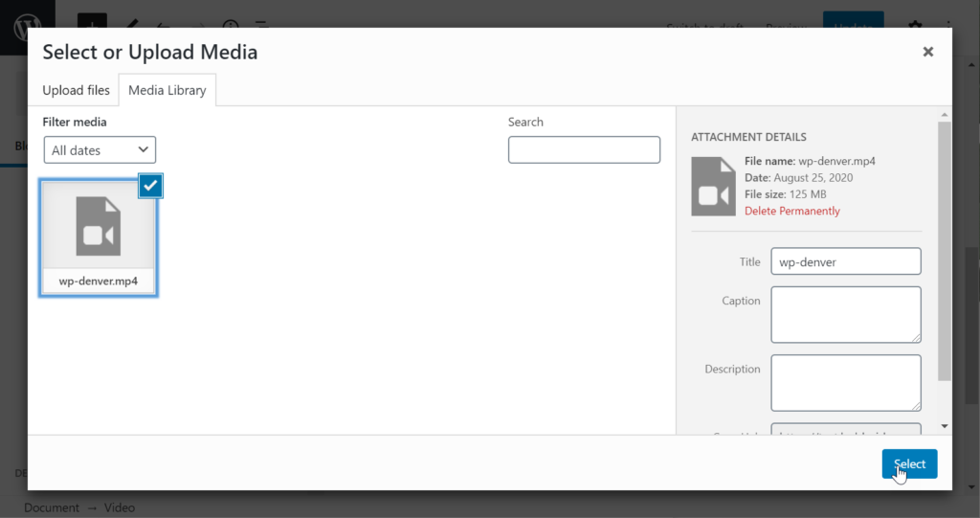Image resolution: width=980 pixels, height=518 pixels.
Task: Switch to the Upload files tab
Action: [76, 90]
